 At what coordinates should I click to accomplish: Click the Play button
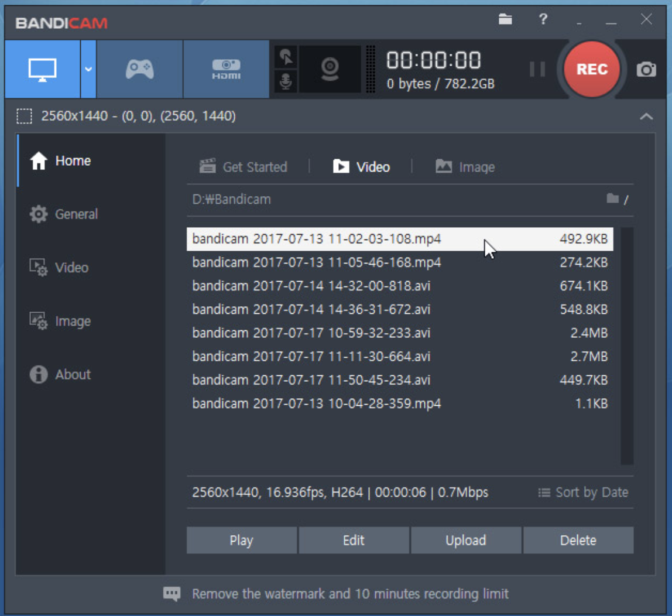pos(242,540)
